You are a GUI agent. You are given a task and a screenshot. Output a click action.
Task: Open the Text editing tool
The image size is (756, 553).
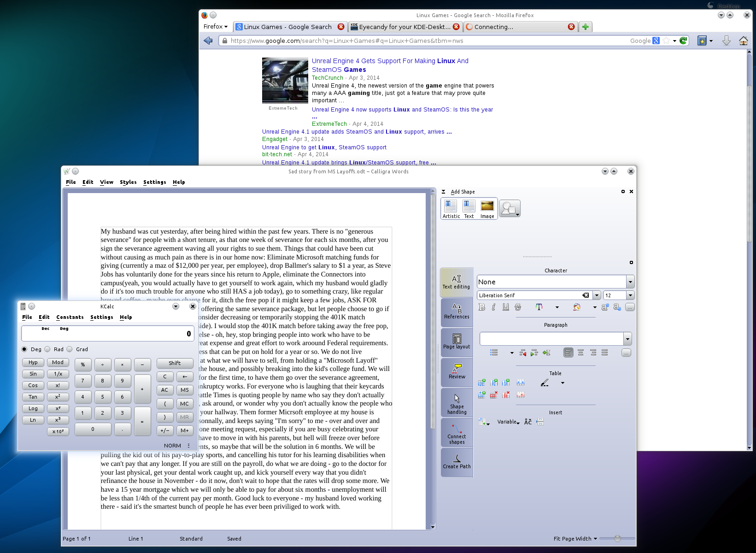[457, 282]
